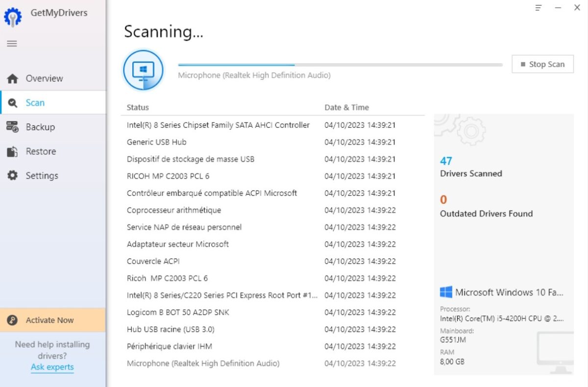Open the Overview section
The width and height of the screenshot is (588, 387).
click(x=53, y=78)
